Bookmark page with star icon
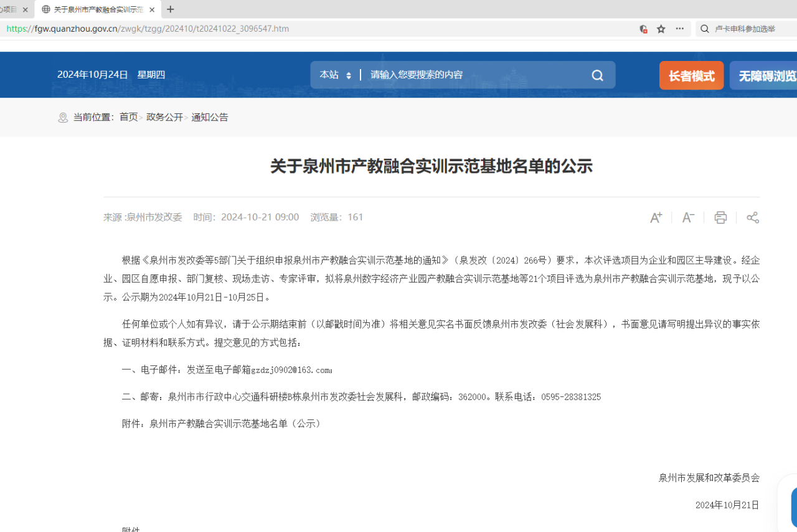Viewport: 797px width, 532px height. [x=661, y=29]
